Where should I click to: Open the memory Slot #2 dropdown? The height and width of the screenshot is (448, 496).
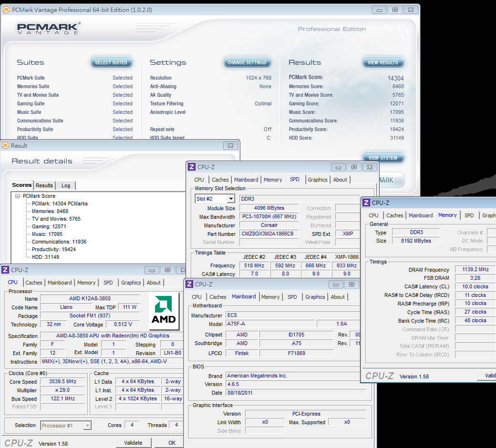[x=231, y=199]
